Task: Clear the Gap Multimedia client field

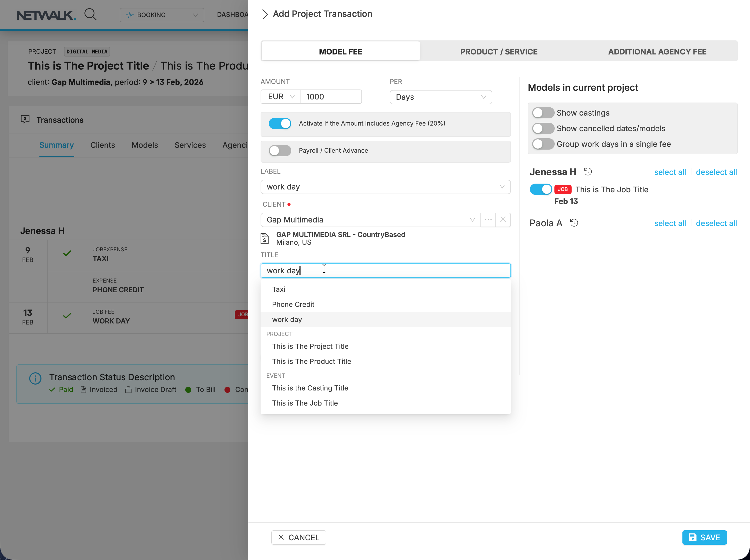Action: pos(503,220)
